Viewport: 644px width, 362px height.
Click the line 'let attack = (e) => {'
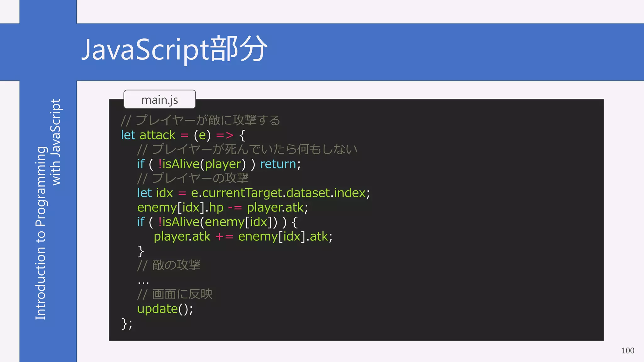tap(183, 135)
